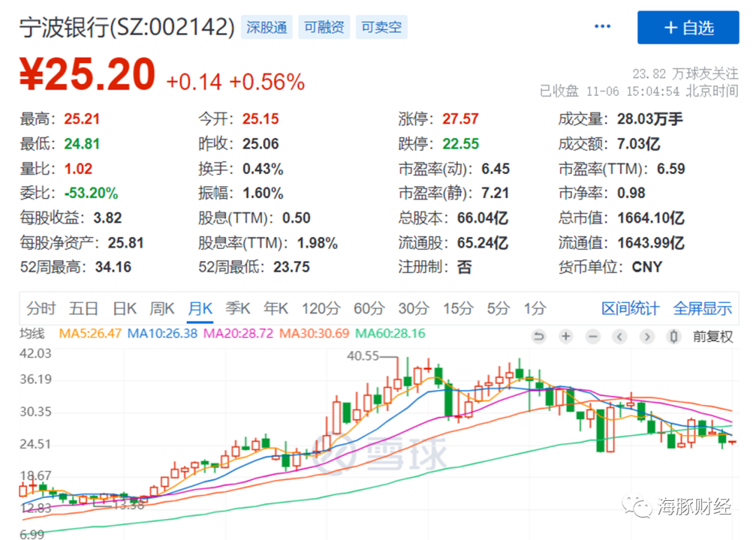The image size is (756, 540).
Task: Click the 最低 value 24.81
Action: click(82, 144)
